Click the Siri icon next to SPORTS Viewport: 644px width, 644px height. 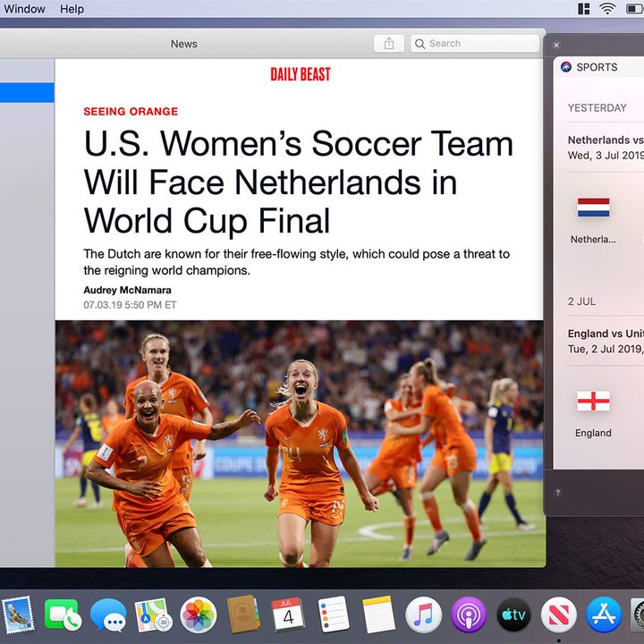click(566, 67)
